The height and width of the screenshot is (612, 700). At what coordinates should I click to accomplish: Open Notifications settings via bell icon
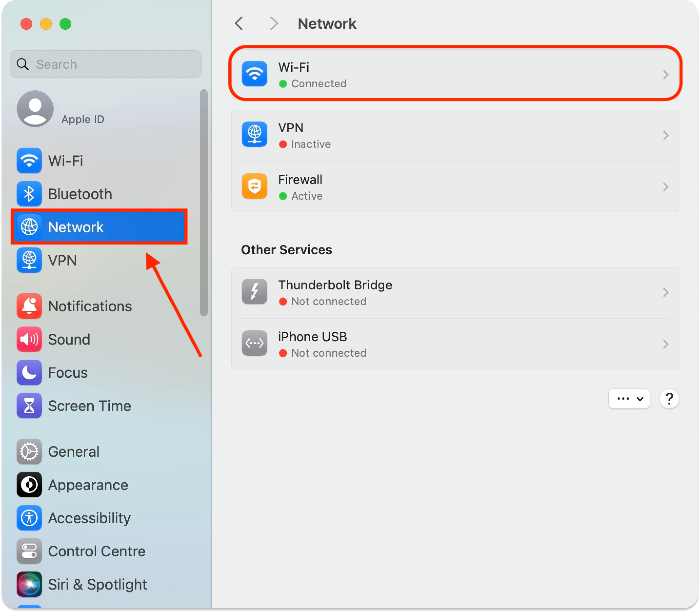pos(29,306)
